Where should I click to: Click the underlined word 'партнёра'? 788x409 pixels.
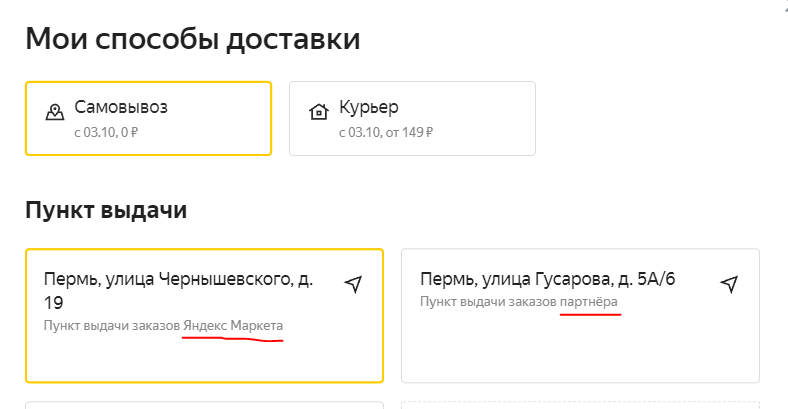pos(588,301)
